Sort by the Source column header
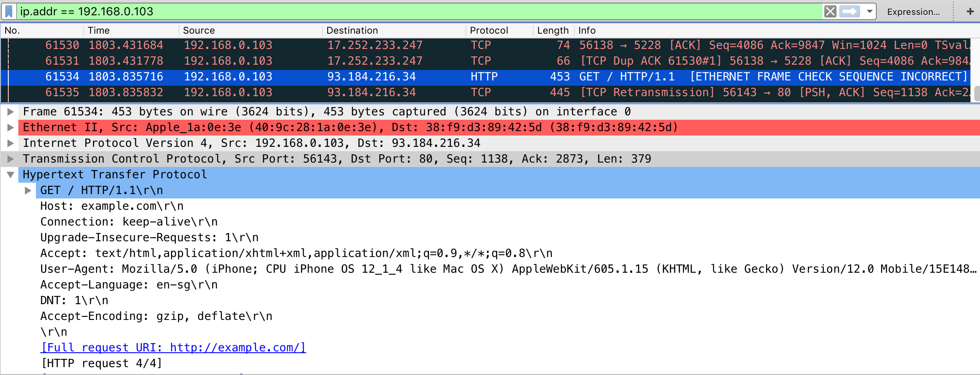Image resolution: width=980 pixels, height=375 pixels. coord(199,31)
